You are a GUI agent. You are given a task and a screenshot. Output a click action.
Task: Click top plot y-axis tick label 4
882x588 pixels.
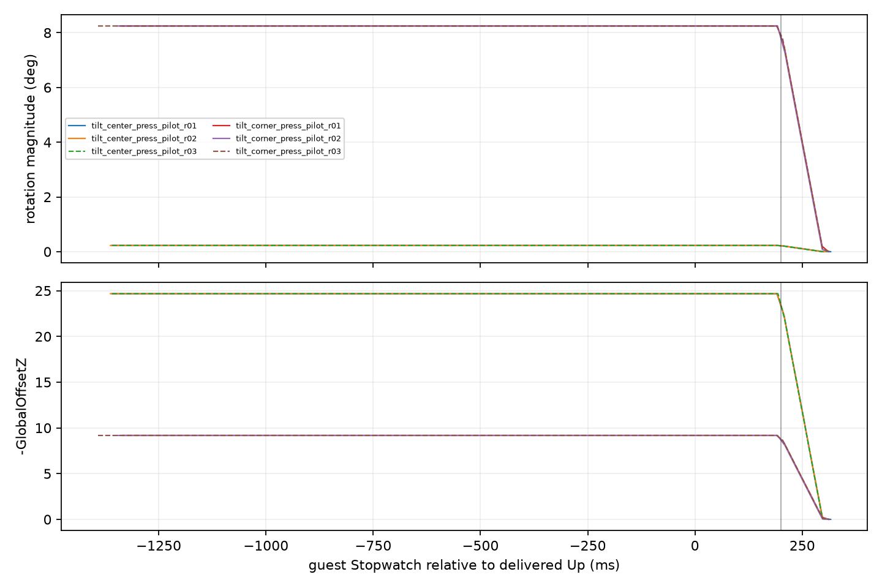[48, 142]
